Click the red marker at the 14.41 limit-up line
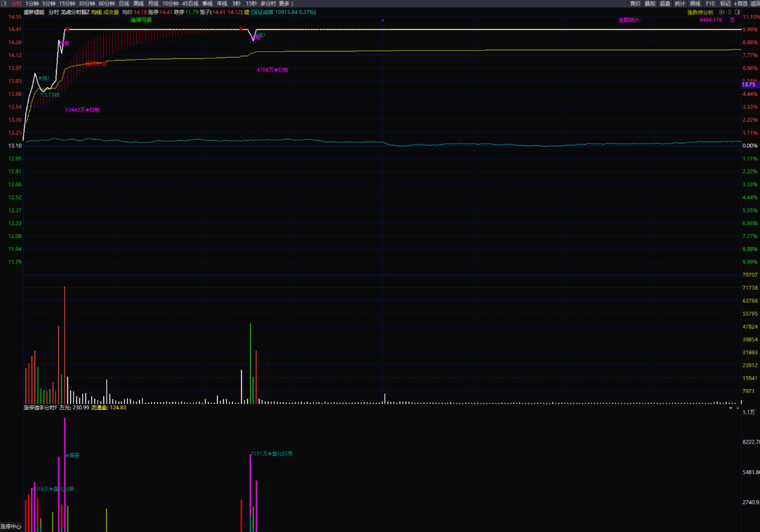760x532 pixels. point(67,29)
